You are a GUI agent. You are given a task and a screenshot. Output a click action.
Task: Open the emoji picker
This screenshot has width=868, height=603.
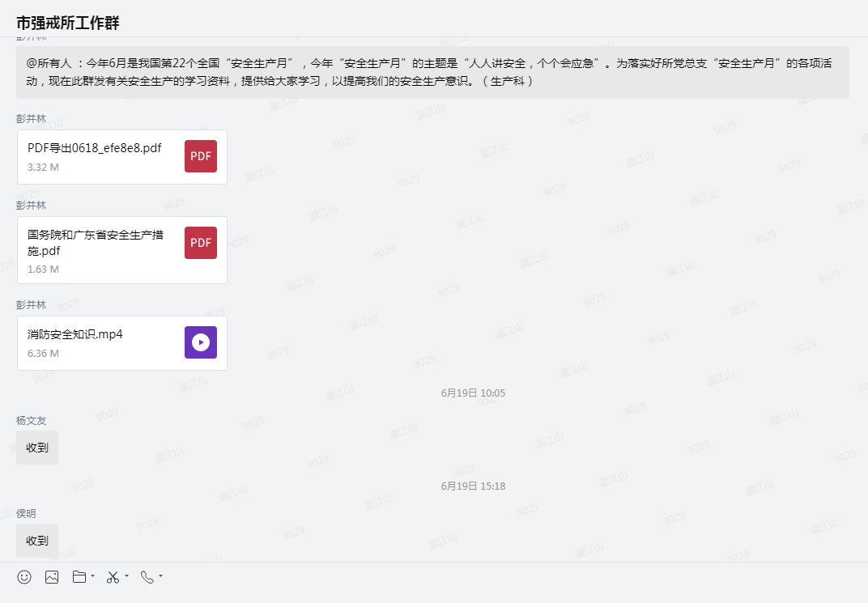pos(23,577)
